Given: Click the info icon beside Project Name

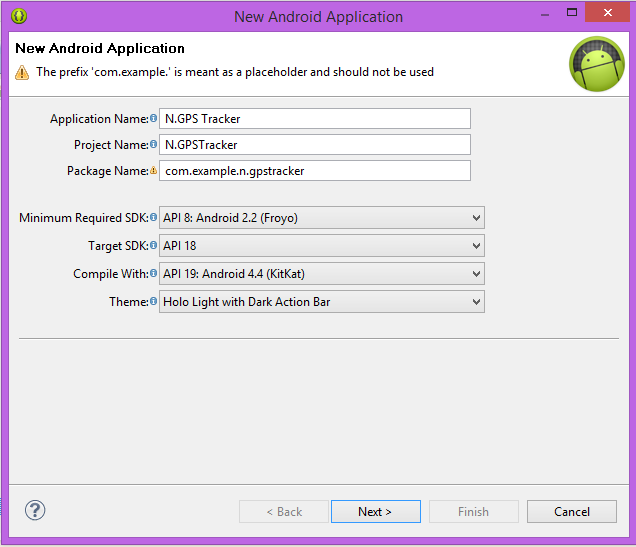Looking at the screenshot, I should pos(153,144).
